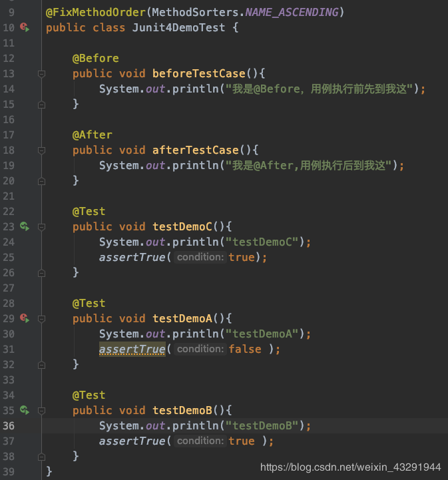Collapse beforeTestCase closing brace fold marker line 15
This screenshot has width=448, height=480.
[x=42, y=105]
